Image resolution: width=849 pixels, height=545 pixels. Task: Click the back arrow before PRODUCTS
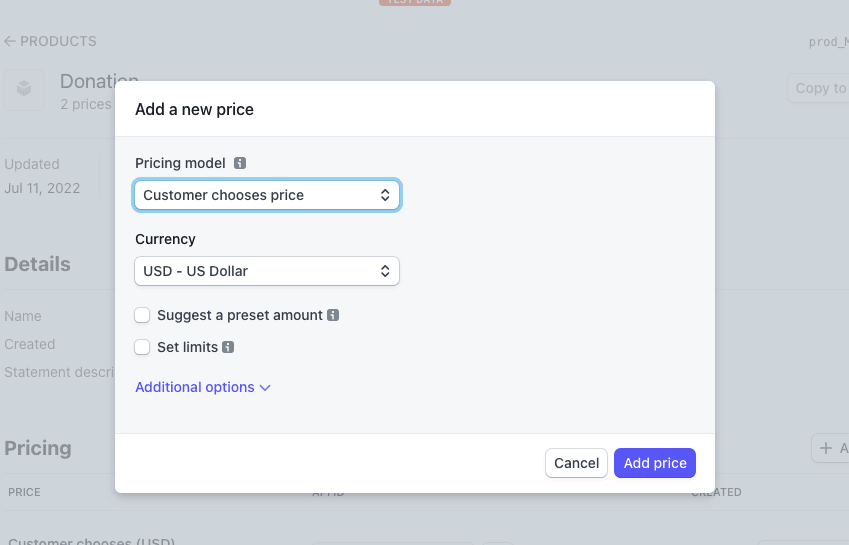click(x=10, y=41)
